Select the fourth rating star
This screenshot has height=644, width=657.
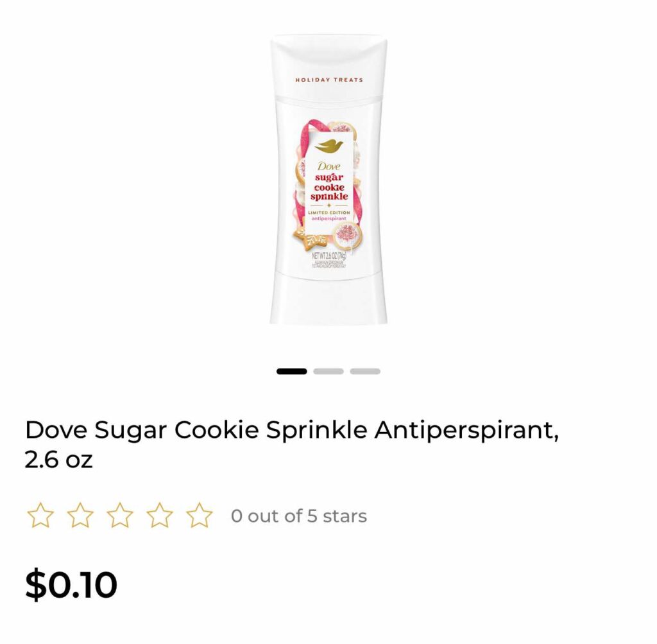[x=160, y=516]
